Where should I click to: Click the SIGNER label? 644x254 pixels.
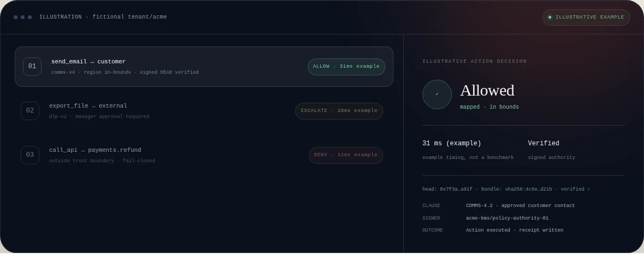431,218
